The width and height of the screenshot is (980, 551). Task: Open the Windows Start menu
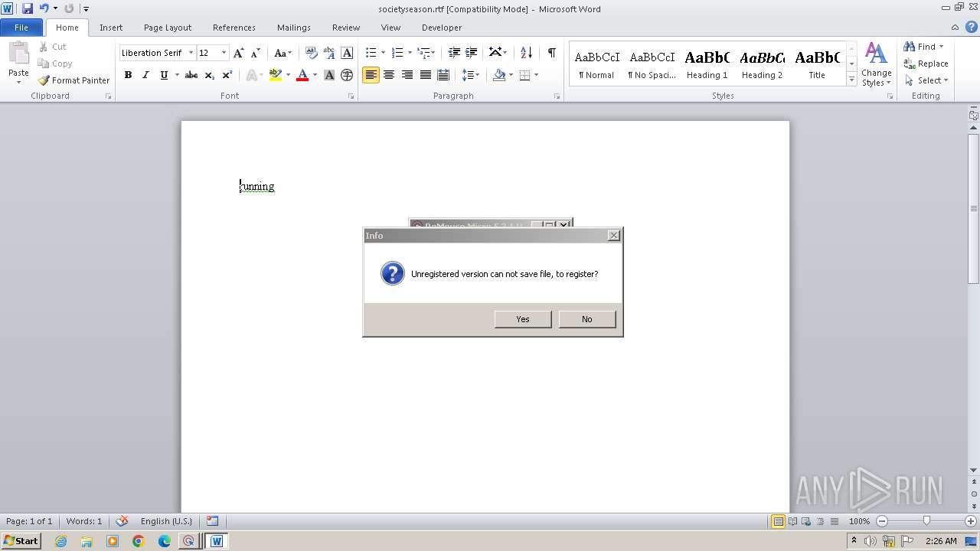click(x=21, y=541)
